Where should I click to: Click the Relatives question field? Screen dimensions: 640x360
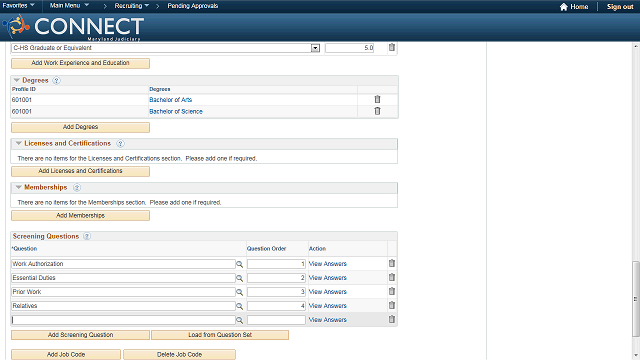point(123,306)
